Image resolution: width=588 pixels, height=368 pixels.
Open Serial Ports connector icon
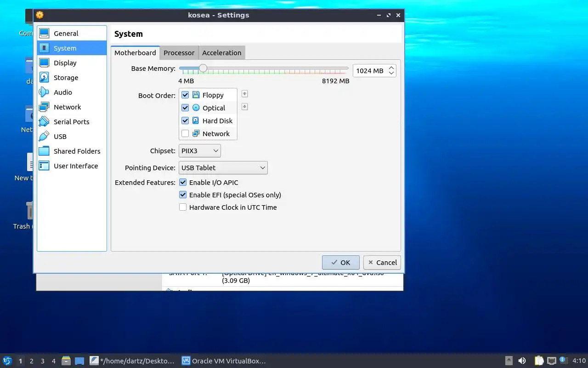[44, 122]
